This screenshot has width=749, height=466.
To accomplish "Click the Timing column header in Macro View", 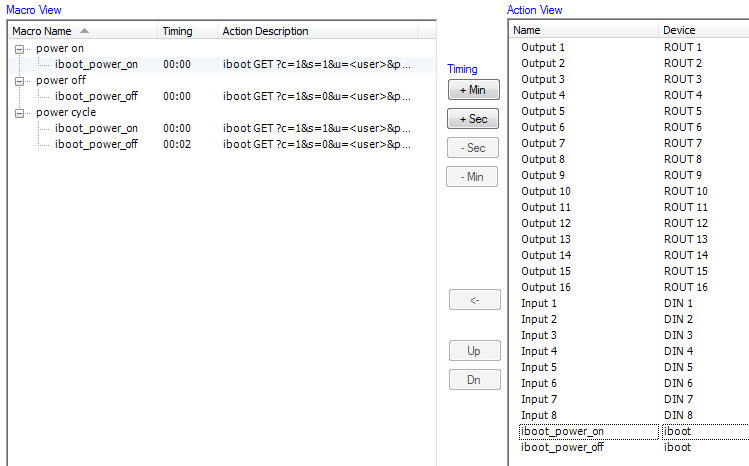I will click(x=187, y=31).
